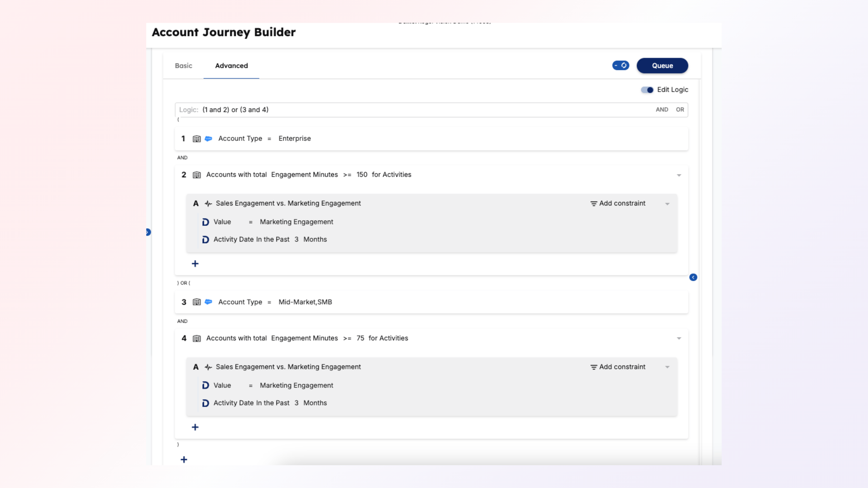Image resolution: width=868 pixels, height=488 pixels.
Task: Click the account building icon in rule 2
Action: 196,175
